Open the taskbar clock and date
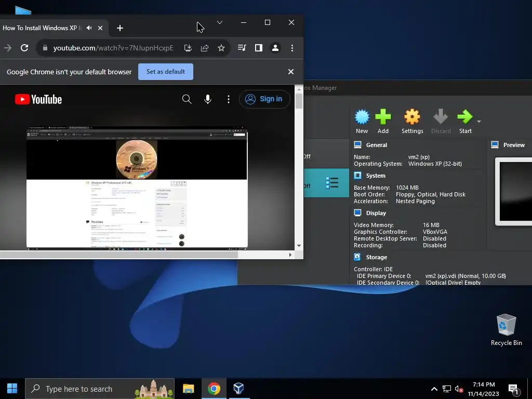Viewport: 532px width, 399px height. click(x=484, y=389)
